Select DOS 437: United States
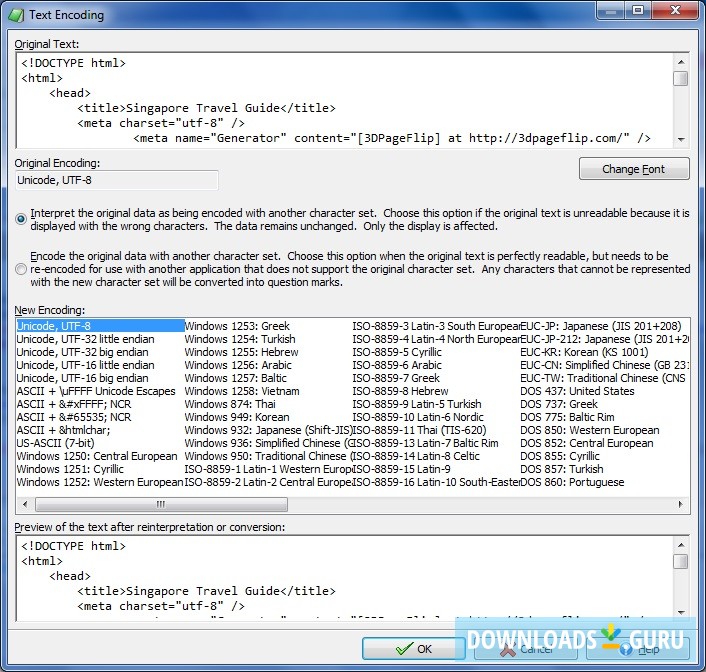This screenshot has width=706, height=672. point(577,391)
